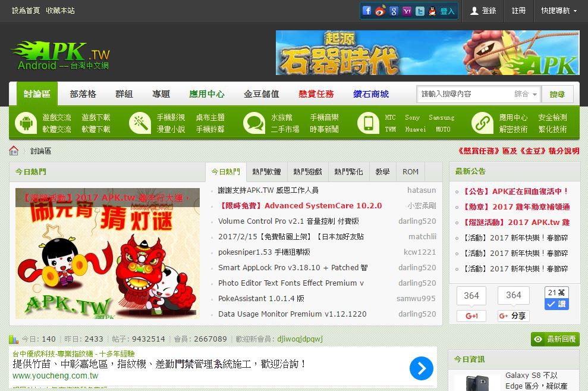Switch to the 熱門軟體 tab
The image size is (588, 391).
click(266, 171)
